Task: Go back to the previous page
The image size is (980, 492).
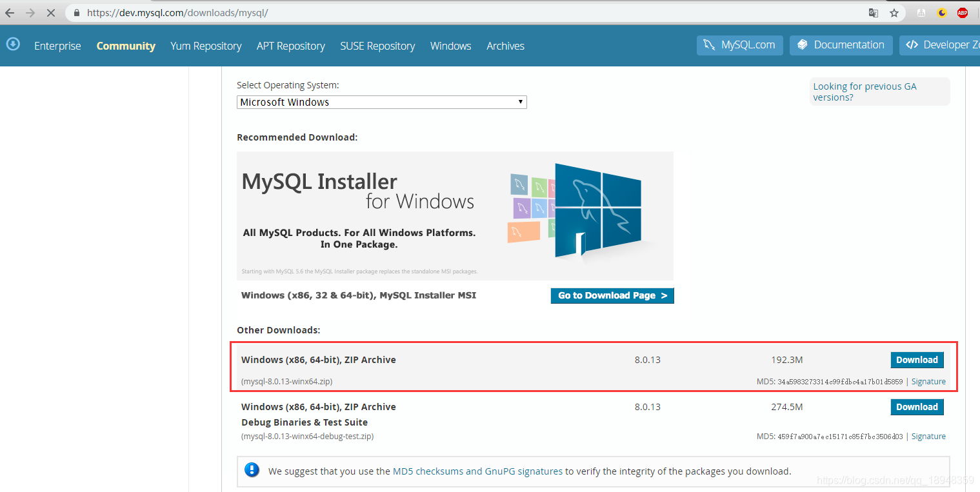Action: [10, 13]
